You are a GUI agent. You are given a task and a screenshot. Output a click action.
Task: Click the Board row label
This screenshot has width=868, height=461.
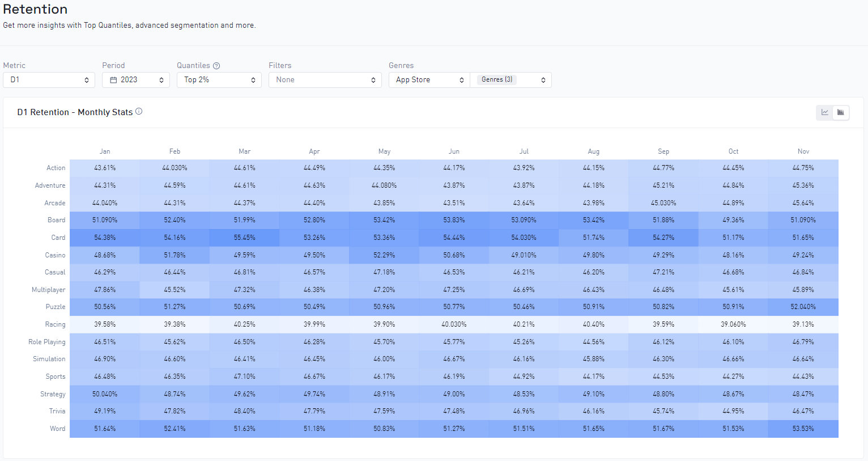tap(57, 220)
